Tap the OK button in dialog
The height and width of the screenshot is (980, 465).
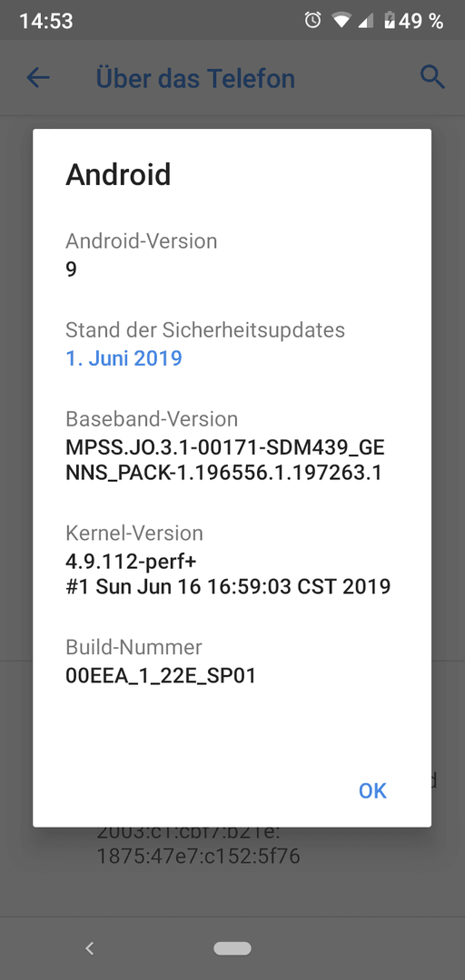pyautogui.click(x=372, y=790)
